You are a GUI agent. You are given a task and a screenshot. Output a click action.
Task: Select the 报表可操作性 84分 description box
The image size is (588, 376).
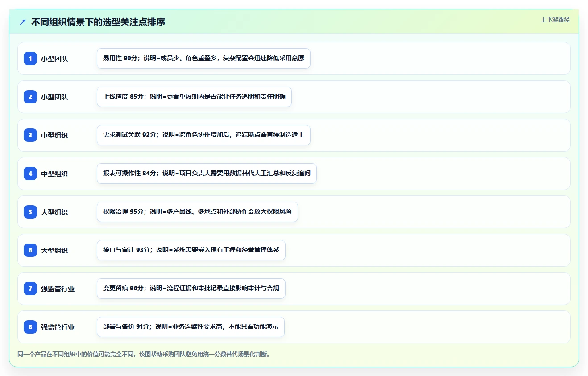(x=207, y=174)
